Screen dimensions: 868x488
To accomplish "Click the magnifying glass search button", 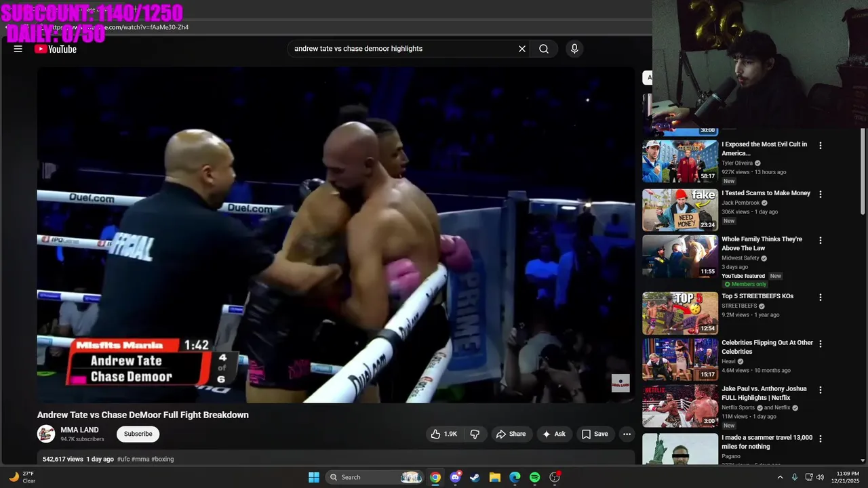I will click(544, 49).
